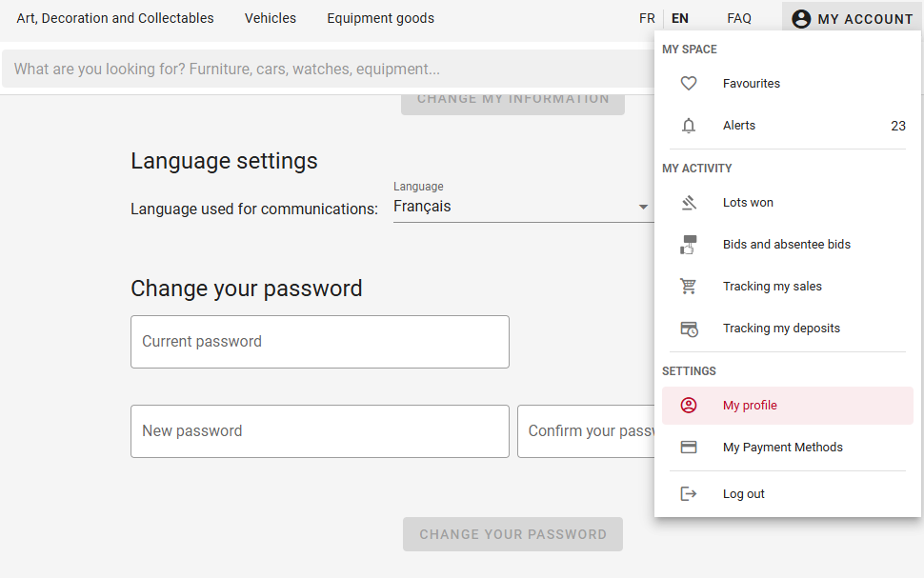Click the alerts count 23
Screen dimensions: 924x578
point(898,126)
